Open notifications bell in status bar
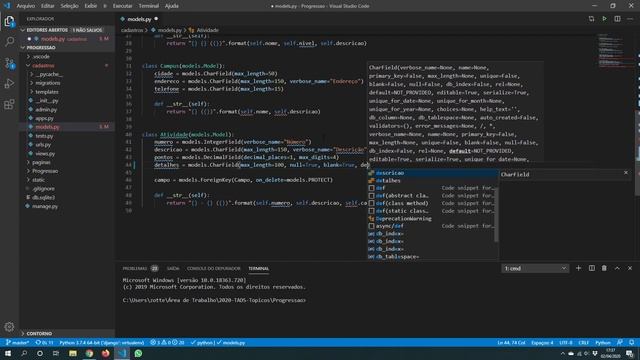The height and width of the screenshot is (360, 640). pos(632,342)
